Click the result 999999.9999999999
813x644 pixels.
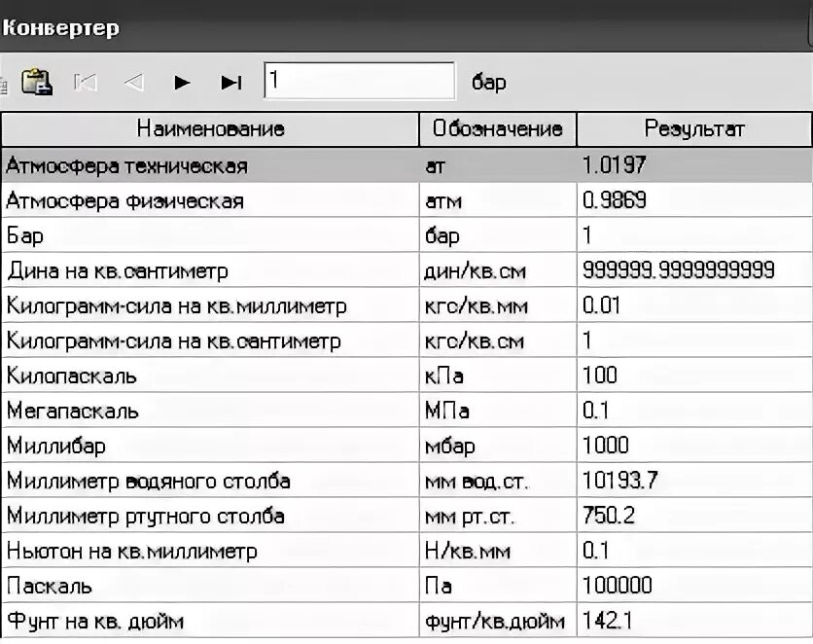(x=678, y=270)
